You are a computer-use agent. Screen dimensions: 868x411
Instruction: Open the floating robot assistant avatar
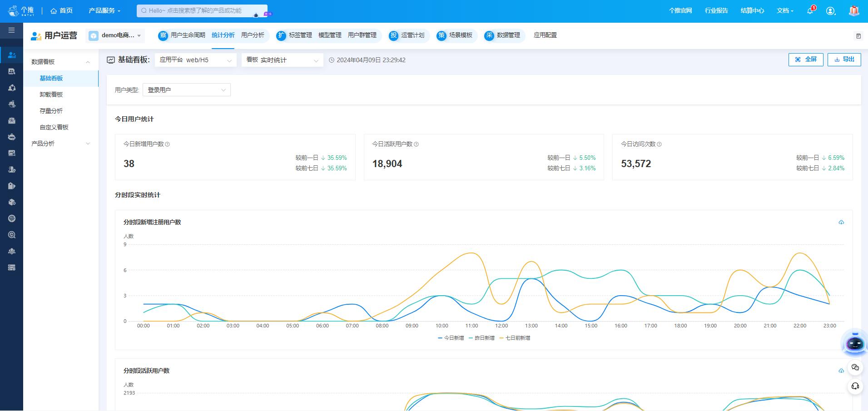click(x=855, y=343)
